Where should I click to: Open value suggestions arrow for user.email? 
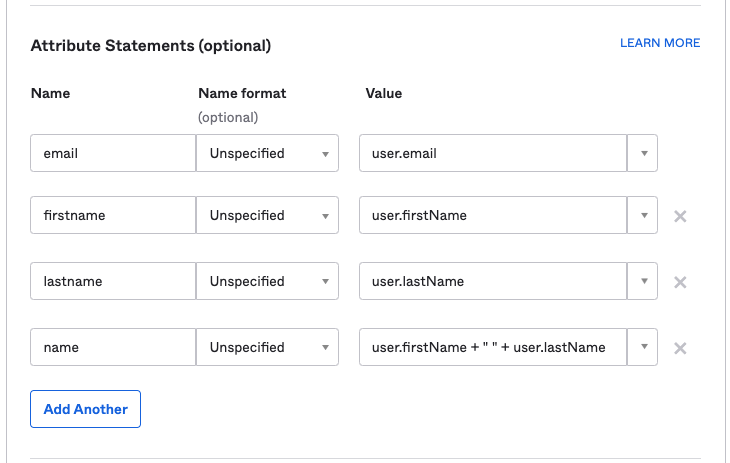coord(642,154)
